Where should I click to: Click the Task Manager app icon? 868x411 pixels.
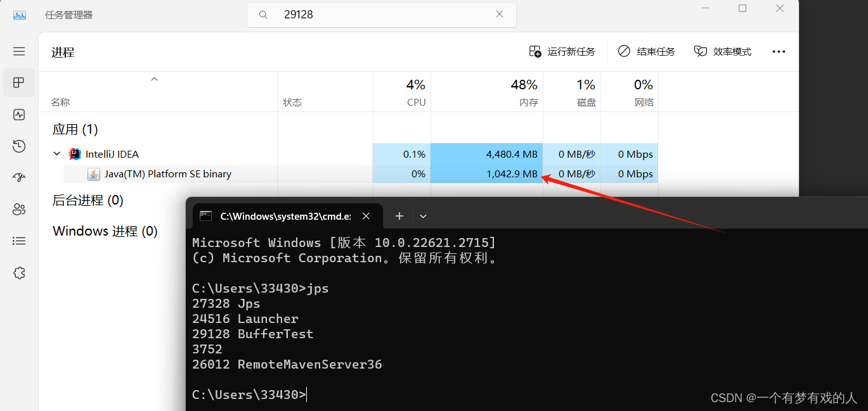(x=20, y=15)
